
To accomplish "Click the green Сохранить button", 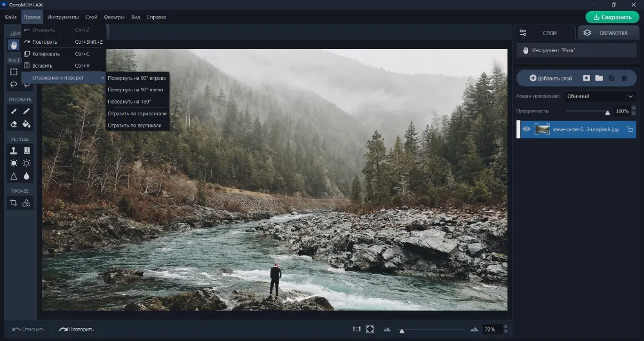I will click(x=612, y=17).
